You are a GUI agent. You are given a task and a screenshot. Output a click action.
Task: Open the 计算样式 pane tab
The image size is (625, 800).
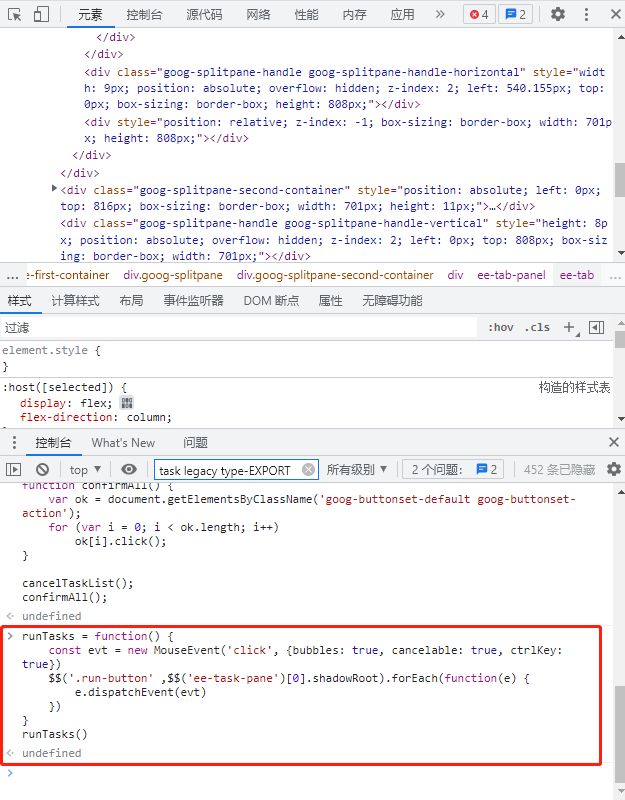click(75, 301)
